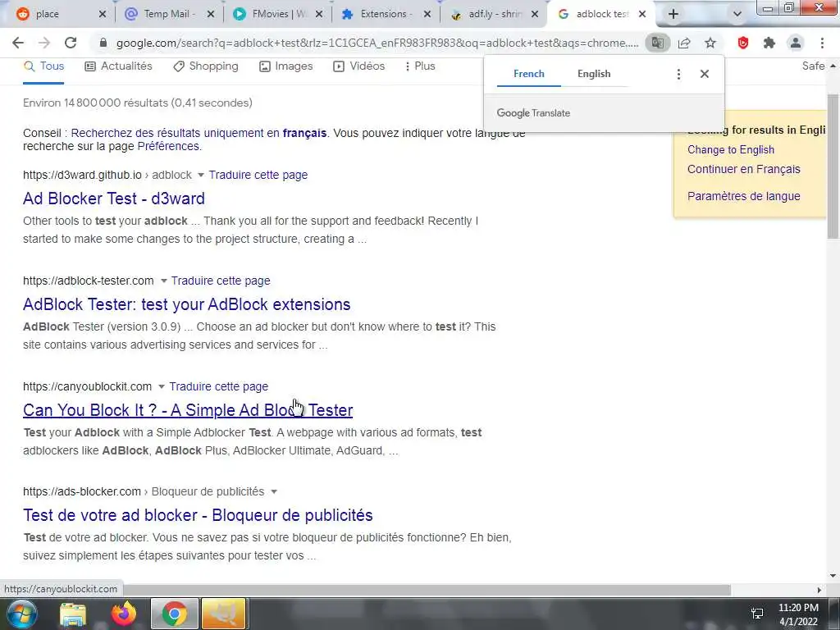Expand dropdown arrow beside d3ward.github.io result
This screenshot has height=630, width=840.
[201, 176]
